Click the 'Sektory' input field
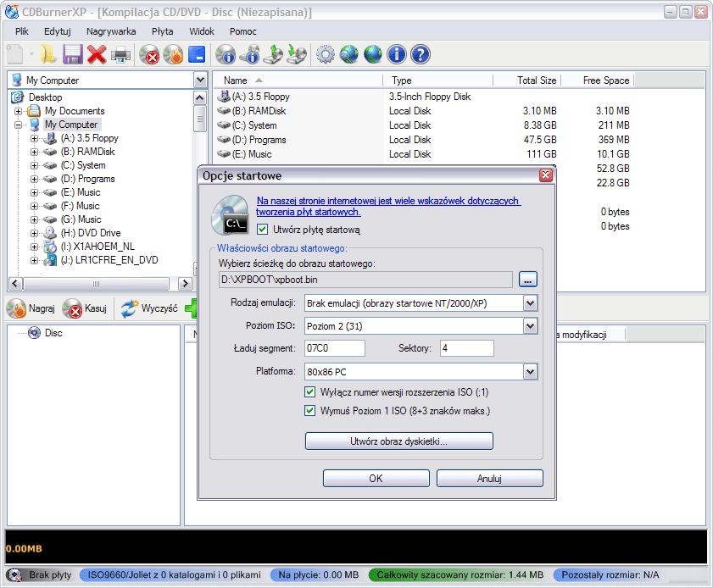The image size is (713, 588). (x=467, y=348)
